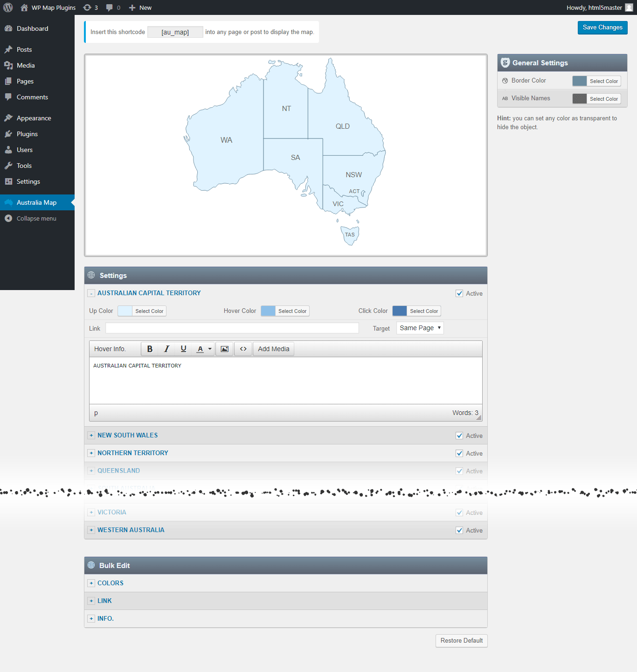Expand the Northern Territory section
Viewport: 637px width, 672px height.
(91, 453)
